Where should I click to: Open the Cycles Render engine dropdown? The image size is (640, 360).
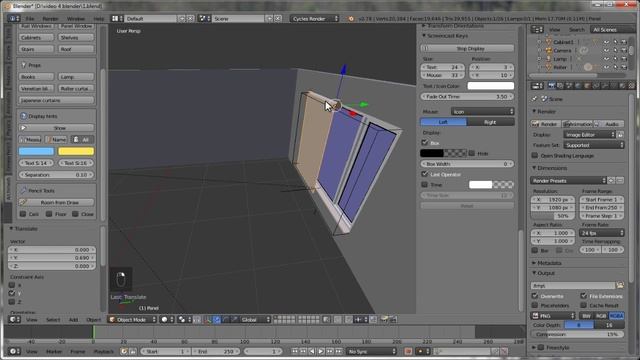tap(315, 18)
